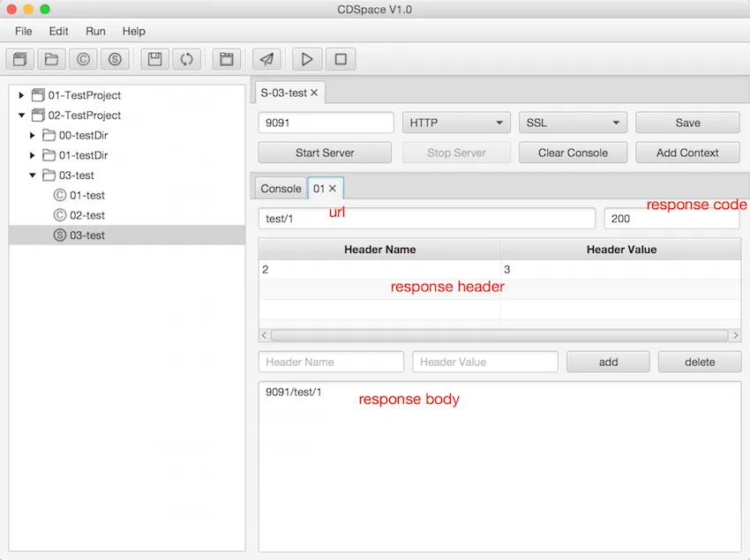Click the Start Server button
Viewport: 750px width, 560px height.
coord(325,153)
